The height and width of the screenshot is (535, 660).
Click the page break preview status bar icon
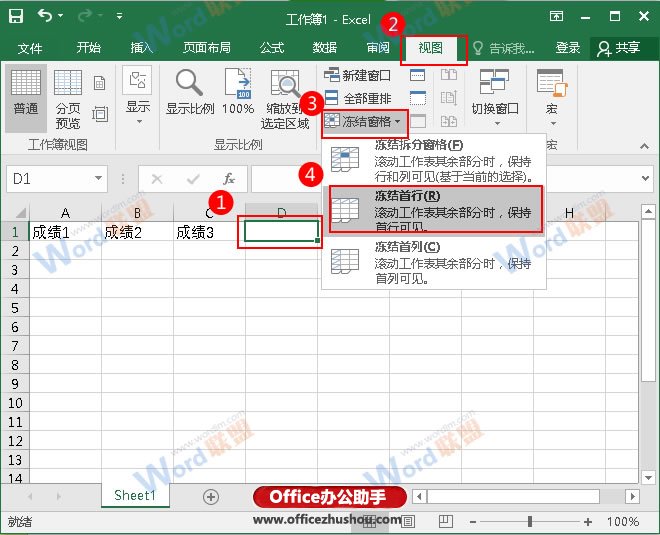(x=445, y=521)
